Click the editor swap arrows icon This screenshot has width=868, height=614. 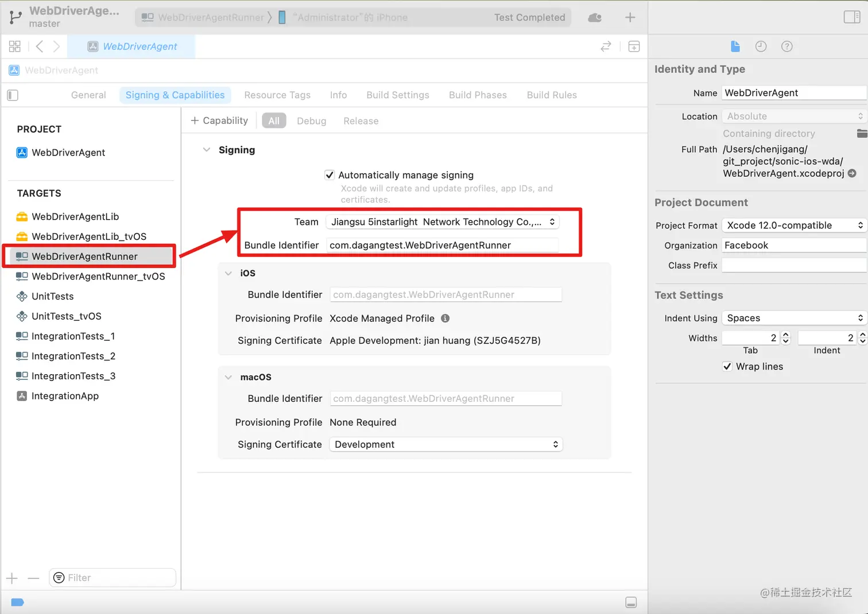(x=606, y=46)
